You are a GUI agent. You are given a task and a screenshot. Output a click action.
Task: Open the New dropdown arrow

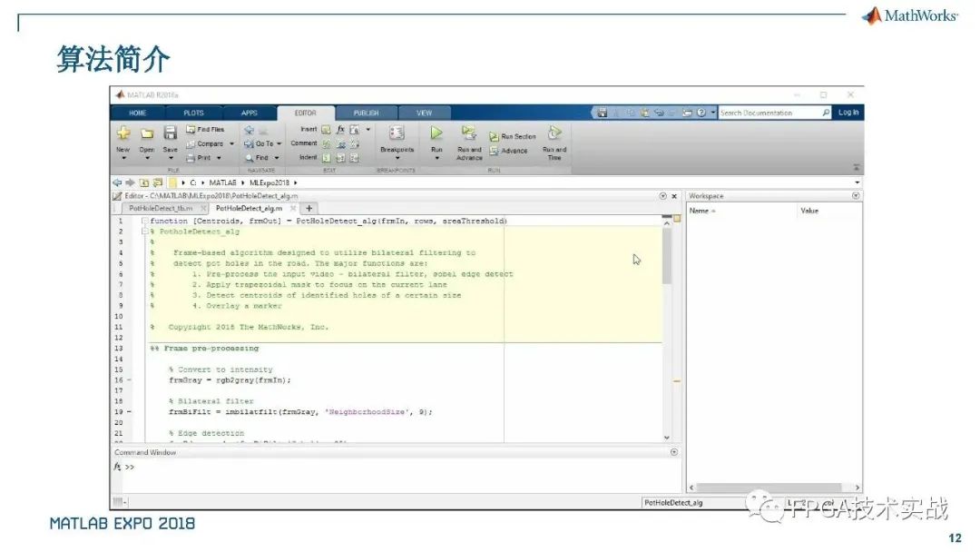(x=123, y=158)
